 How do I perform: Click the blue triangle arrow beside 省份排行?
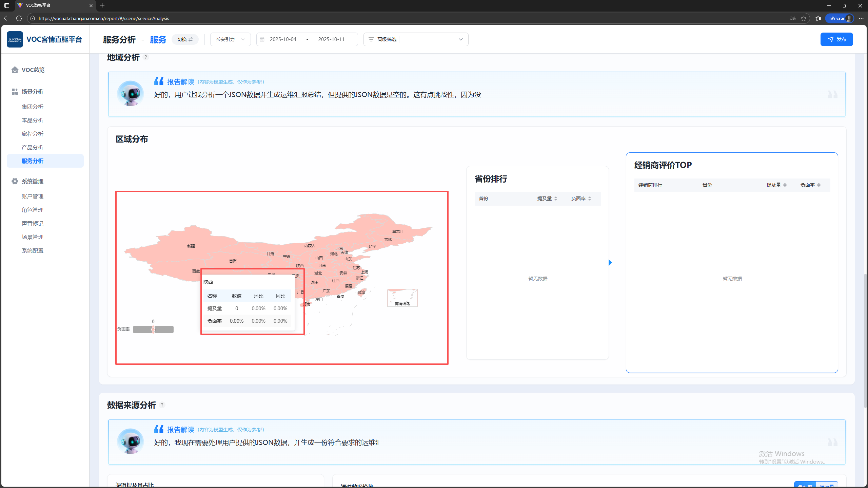pos(610,263)
